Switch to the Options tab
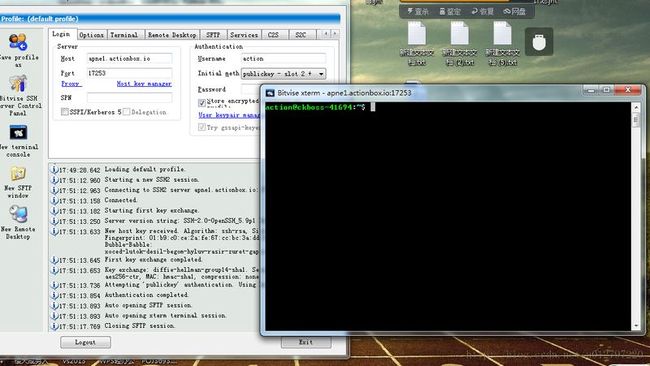 (92, 35)
